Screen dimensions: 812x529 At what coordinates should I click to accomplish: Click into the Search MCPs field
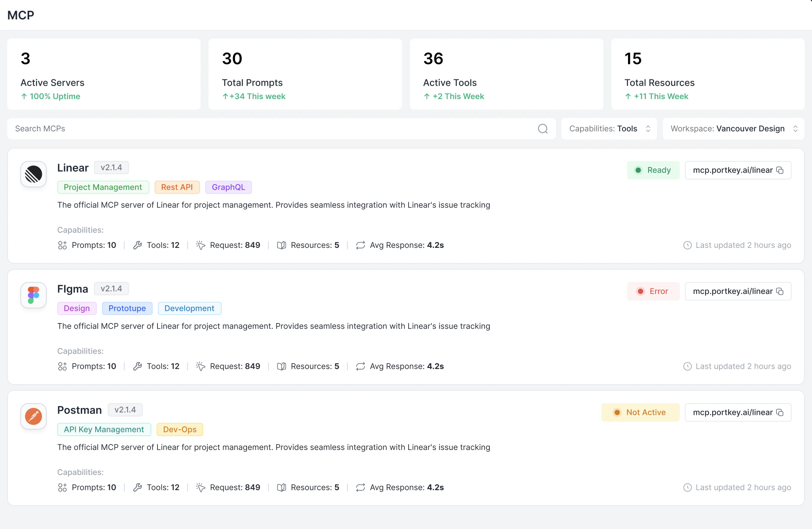point(264,129)
